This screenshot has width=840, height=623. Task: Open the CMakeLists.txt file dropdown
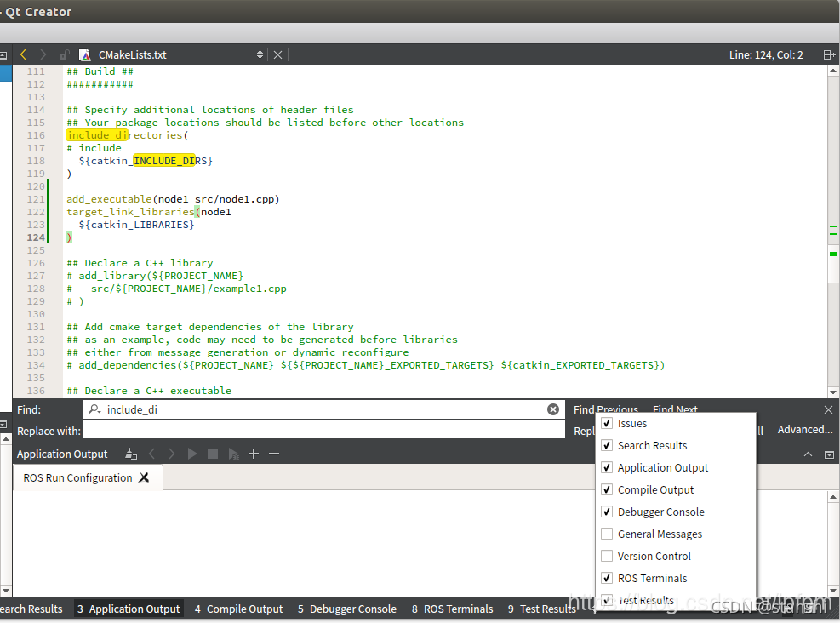click(x=260, y=54)
